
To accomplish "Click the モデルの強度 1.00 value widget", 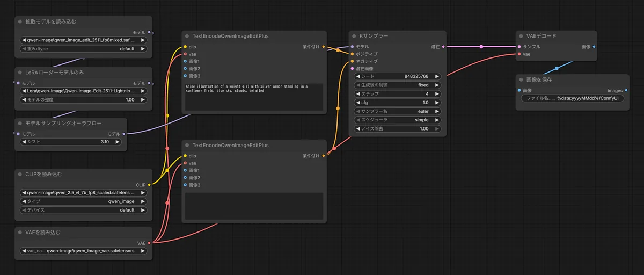I will point(83,99).
